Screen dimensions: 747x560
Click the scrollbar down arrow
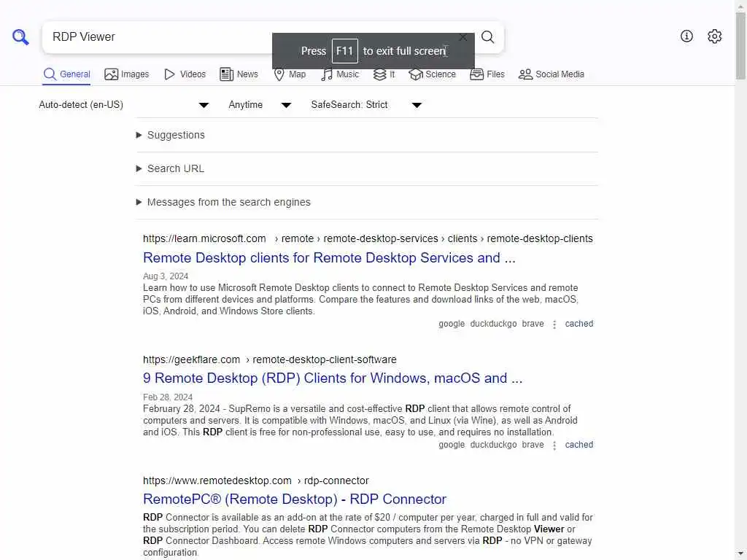(740, 554)
